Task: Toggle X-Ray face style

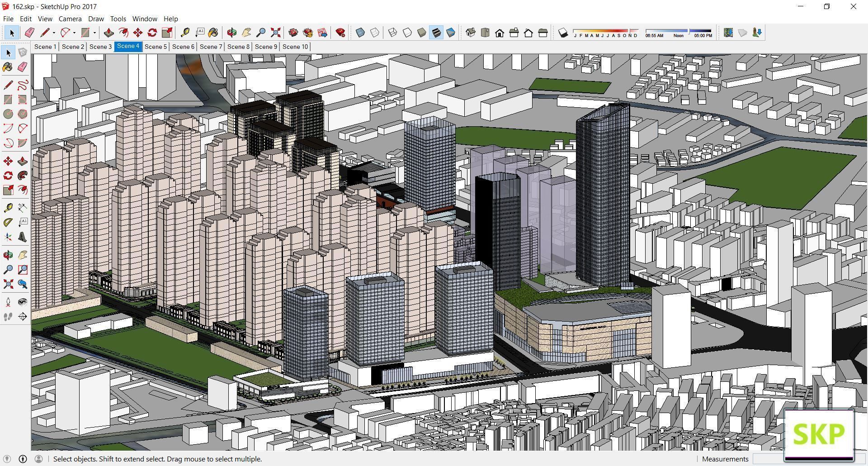Action: (x=360, y=33)
